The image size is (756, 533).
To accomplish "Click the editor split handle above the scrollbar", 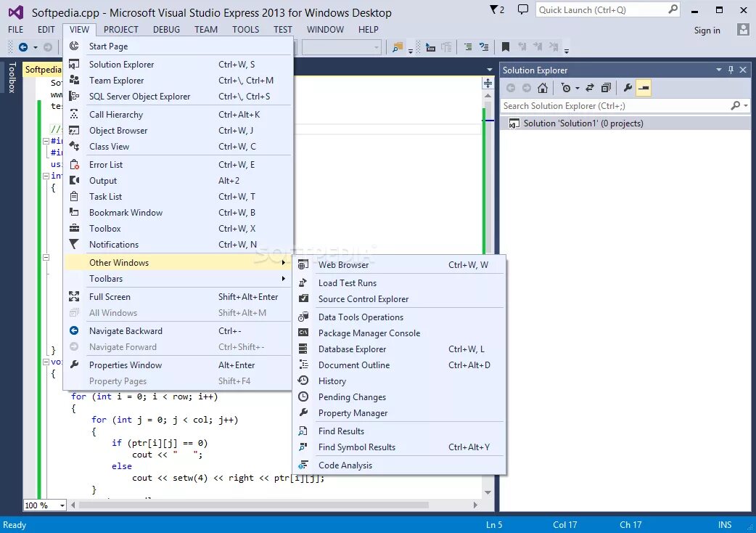I will (488, 84).
